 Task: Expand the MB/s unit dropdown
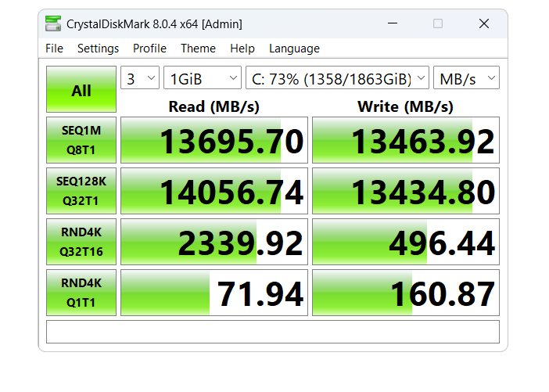[x=466, y=77]
